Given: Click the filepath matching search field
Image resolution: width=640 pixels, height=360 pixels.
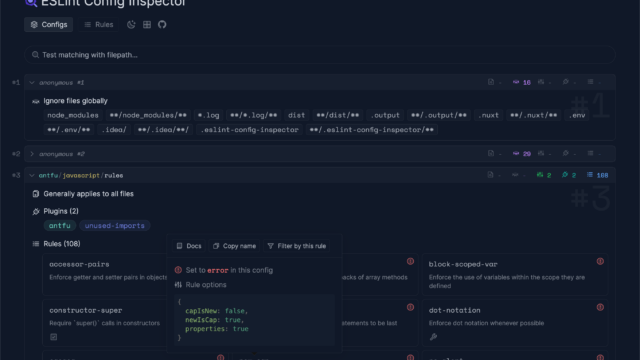Looking at the screenshot, I should 320,55.
